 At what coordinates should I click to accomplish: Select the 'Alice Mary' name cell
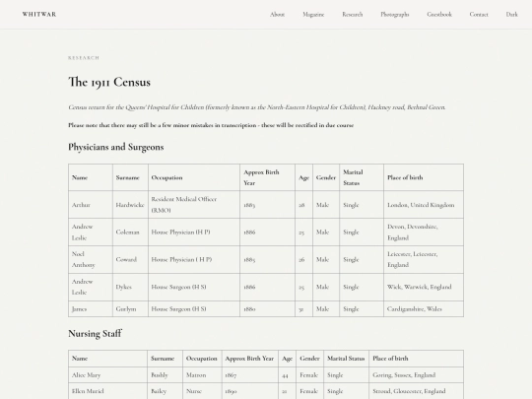[x=108, y=375]
